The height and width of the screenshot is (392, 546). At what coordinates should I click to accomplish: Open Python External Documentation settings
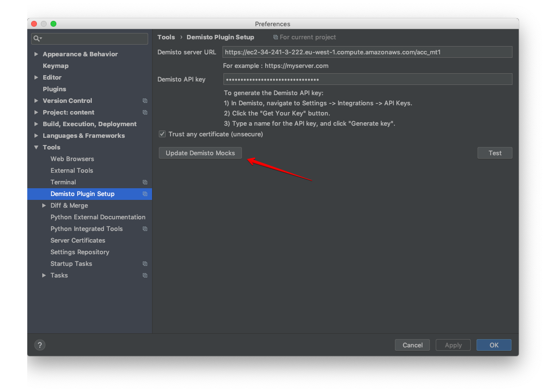point(98,217)
